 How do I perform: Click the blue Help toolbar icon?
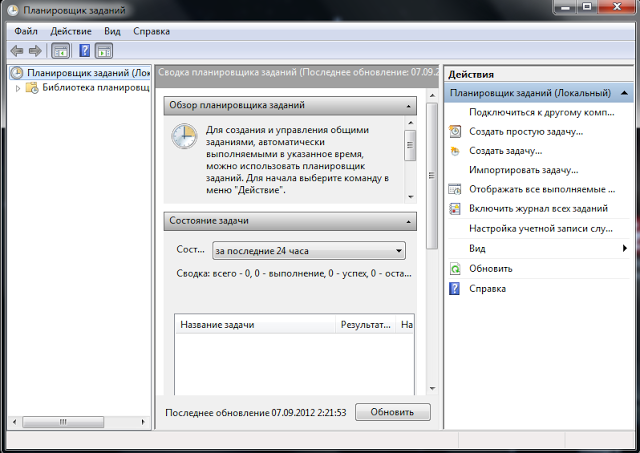[84, 51]
